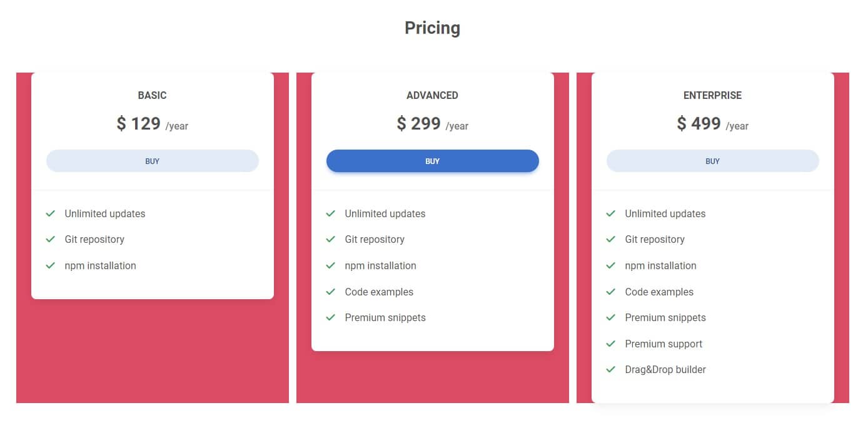Click the Enterprise Premium snippets feature text

tap(665, 317)
